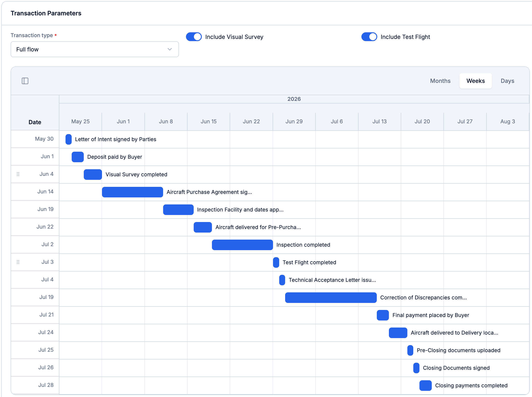The height and width of the screenshot is (397, 532).
Task: Switch timeline view to Months
Action: 440,81
